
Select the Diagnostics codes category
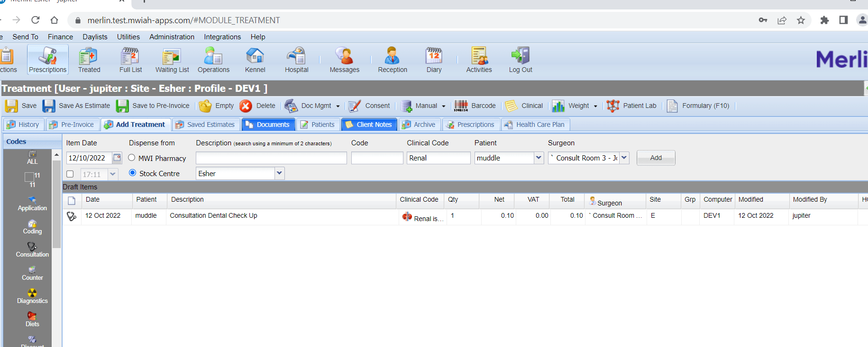pyautogui.click(x=32, y=296)
